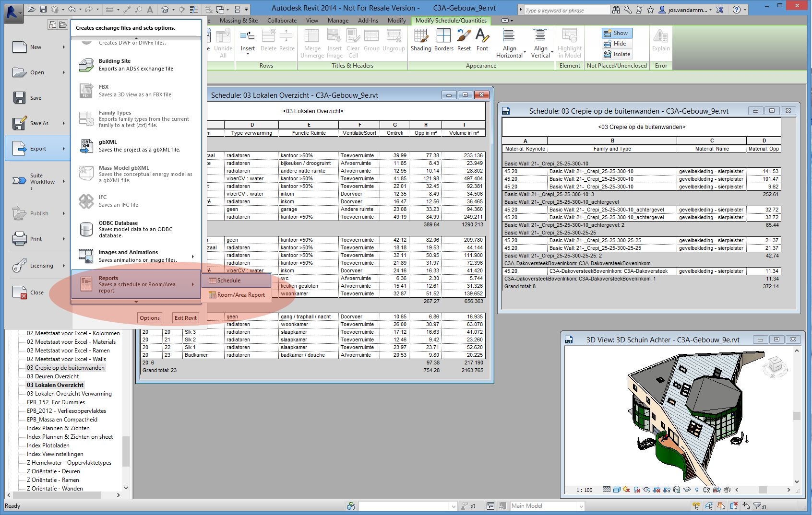812x515 pixels.
Task: Choose Room/Area Report from Reports submenu
Action: [x=237, y=295]
